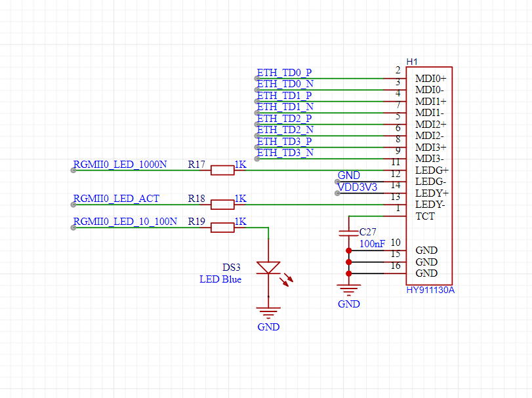Click the C27 designator label
This screenshot has height=398, width=532.
tap(368, 232)
